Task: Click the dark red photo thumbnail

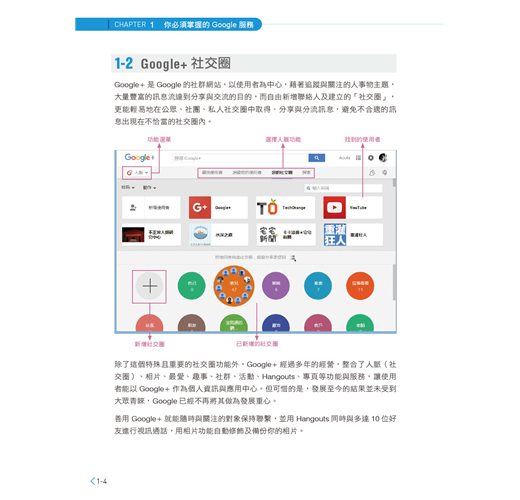Action: (133, 235)
